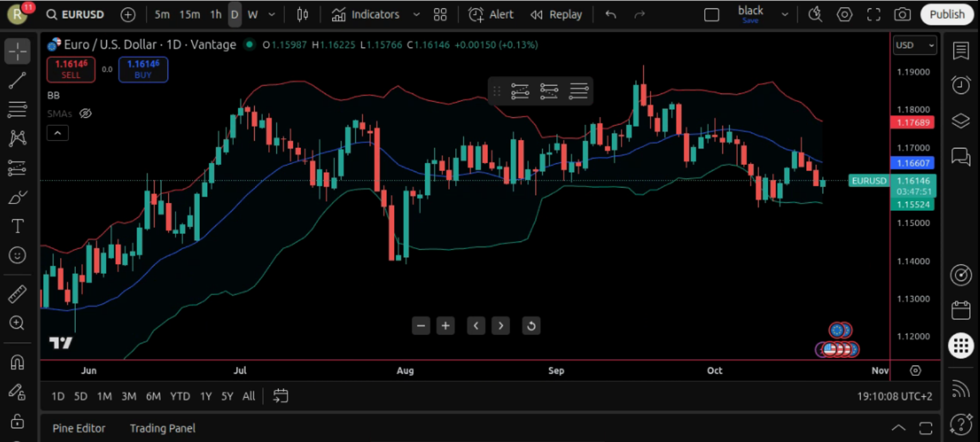Switch to 5m timeframe
Viewport: 980px width, 442px height.
[x=162, y=15]
